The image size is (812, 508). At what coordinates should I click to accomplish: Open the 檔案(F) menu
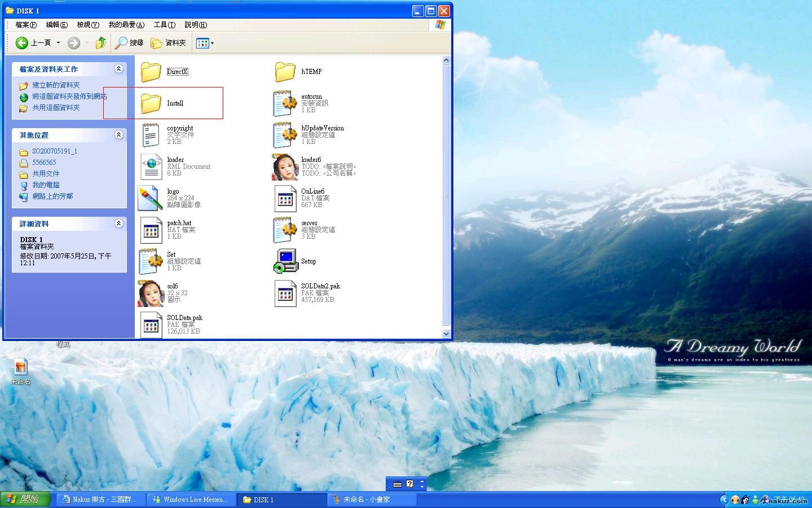click(26, 25)
